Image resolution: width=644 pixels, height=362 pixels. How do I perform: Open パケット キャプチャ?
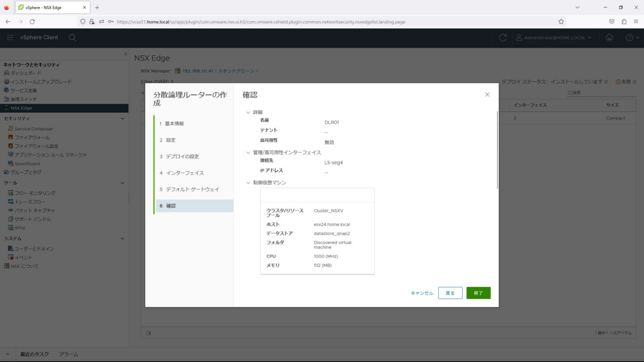tap(34, 210)
